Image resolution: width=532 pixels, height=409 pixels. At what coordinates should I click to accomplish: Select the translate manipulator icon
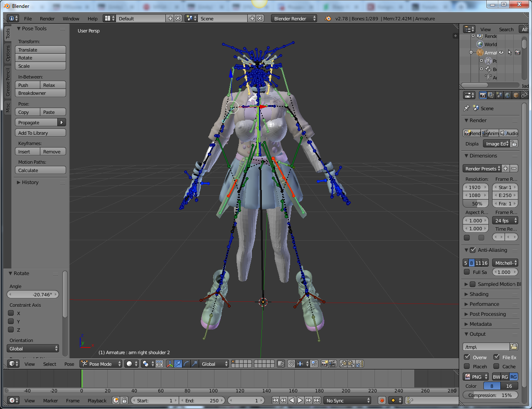[x=178, y=364]
